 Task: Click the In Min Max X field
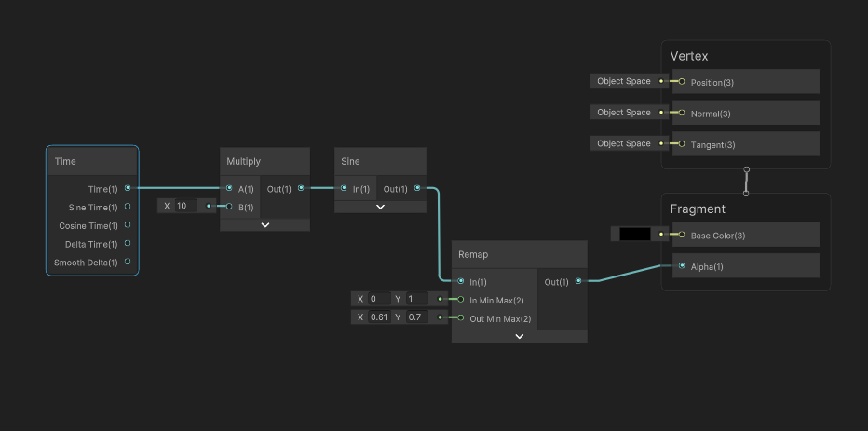[x=379, y=299]
